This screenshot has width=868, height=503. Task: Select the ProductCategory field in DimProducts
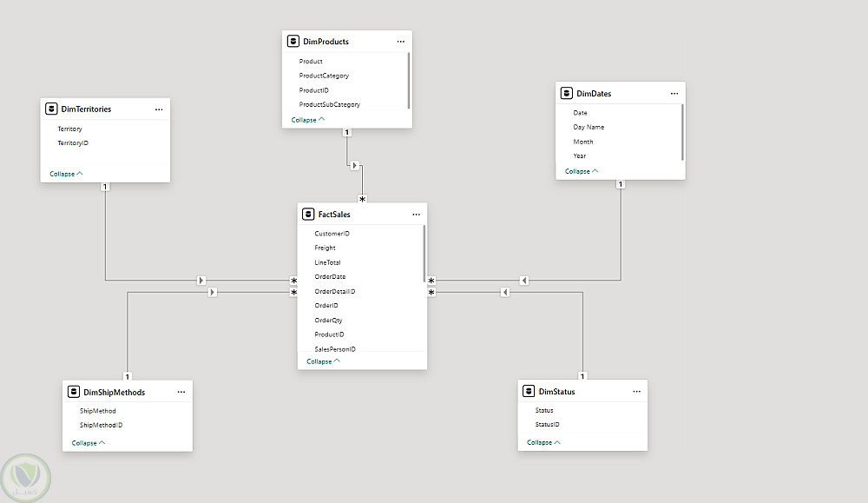324,76
